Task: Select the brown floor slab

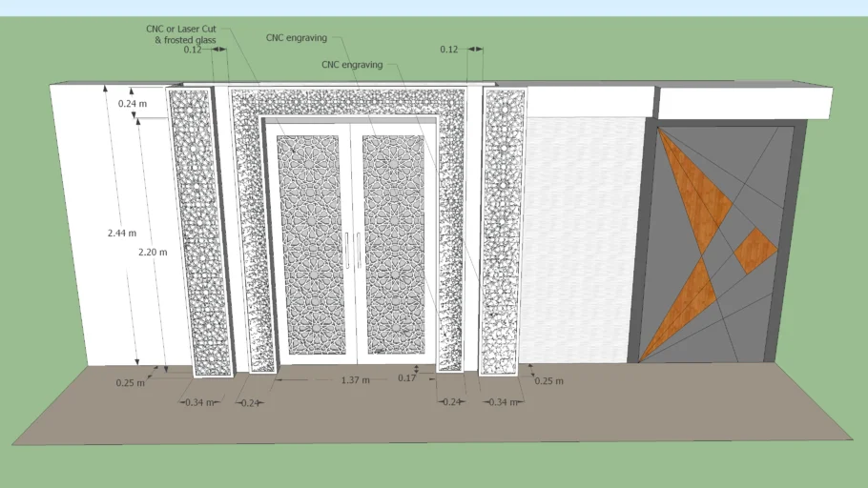Action: pos(432,404)
